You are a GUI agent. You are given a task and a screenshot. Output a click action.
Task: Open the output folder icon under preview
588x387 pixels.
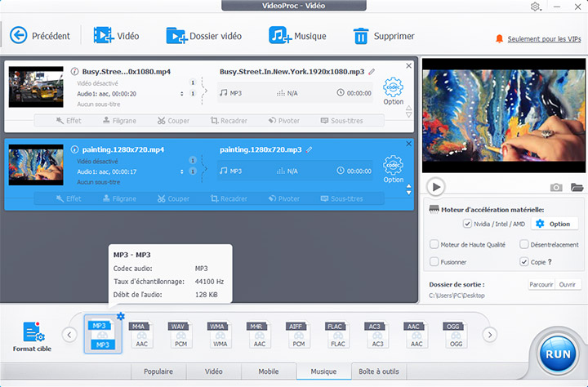pyautogui.click(x=577, y=187)
